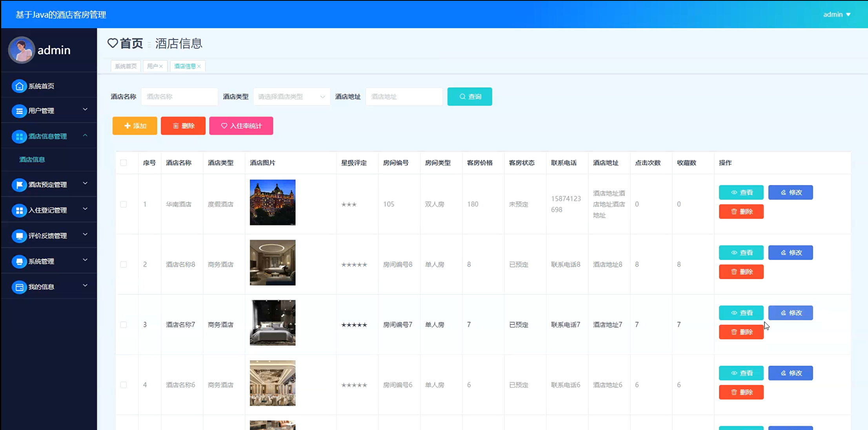Click the trash icon in 酒店名称6 row
Viewport: 868px width, 430px height.
tap(734, 392)
